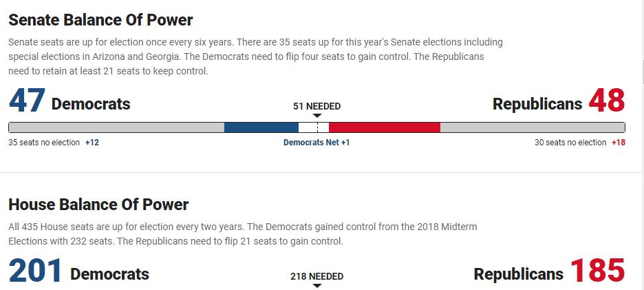644x290 pixels.
Task: Click the House Democrats count 201
Action: tap(35, 272)
